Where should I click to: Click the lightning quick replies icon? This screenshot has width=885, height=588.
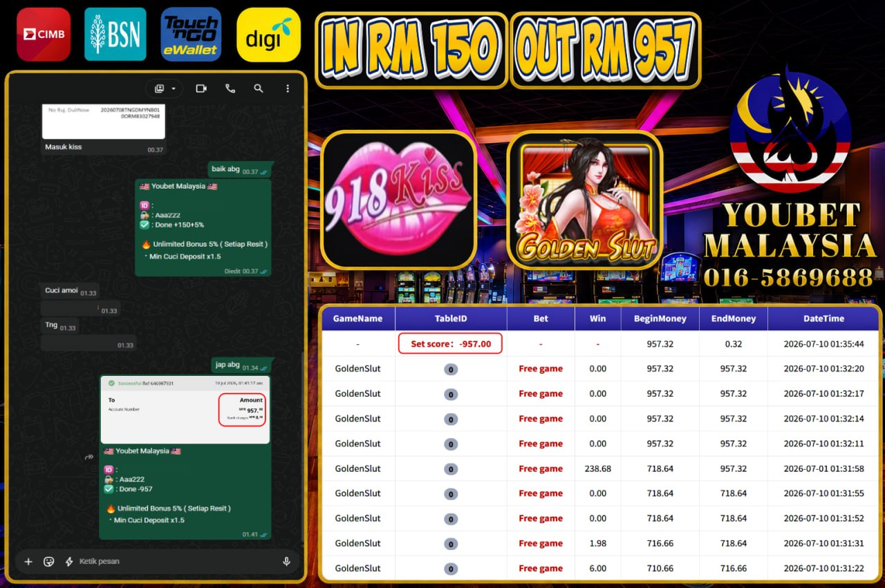point(69,561)
